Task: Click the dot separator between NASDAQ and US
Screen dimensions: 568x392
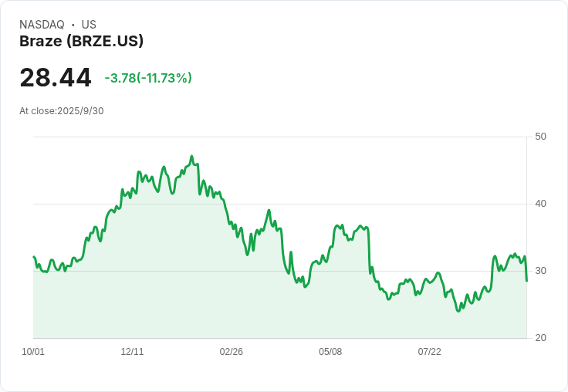Action: tap(73, 25)
